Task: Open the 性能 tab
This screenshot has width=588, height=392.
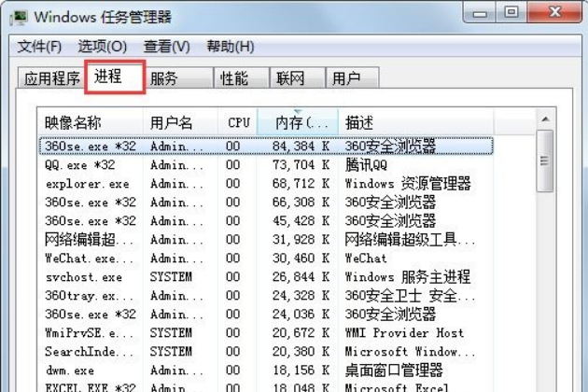Action: [x=241, y=78]
